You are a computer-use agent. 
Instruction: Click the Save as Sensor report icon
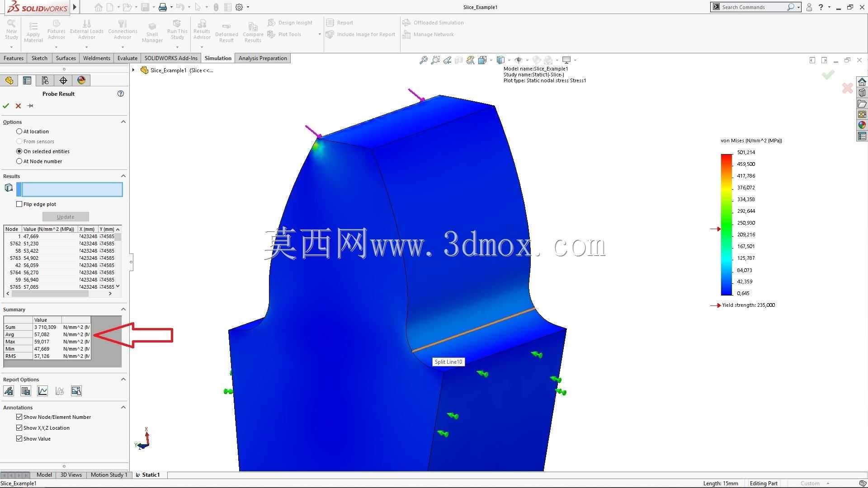(9, 391)
